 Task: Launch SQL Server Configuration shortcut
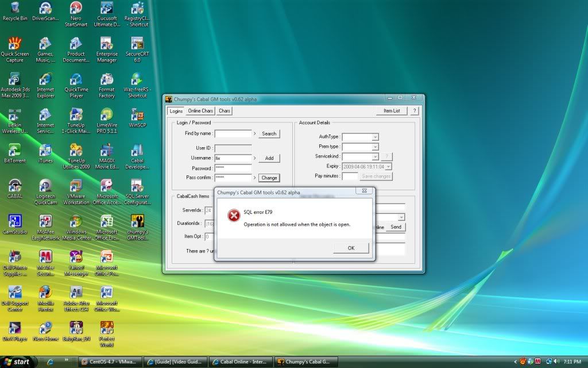pyautogui.click(x=137, y=186)
